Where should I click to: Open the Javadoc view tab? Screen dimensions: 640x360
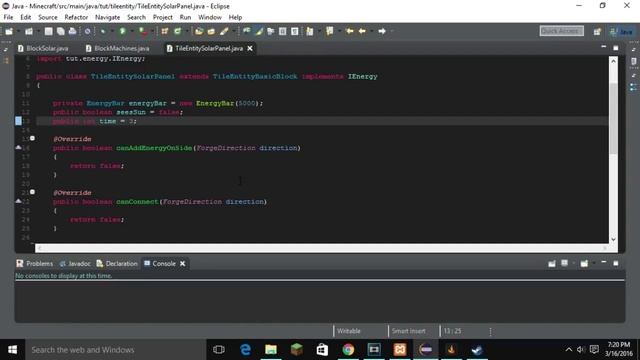pyautogui.click(x=75, y=264)
